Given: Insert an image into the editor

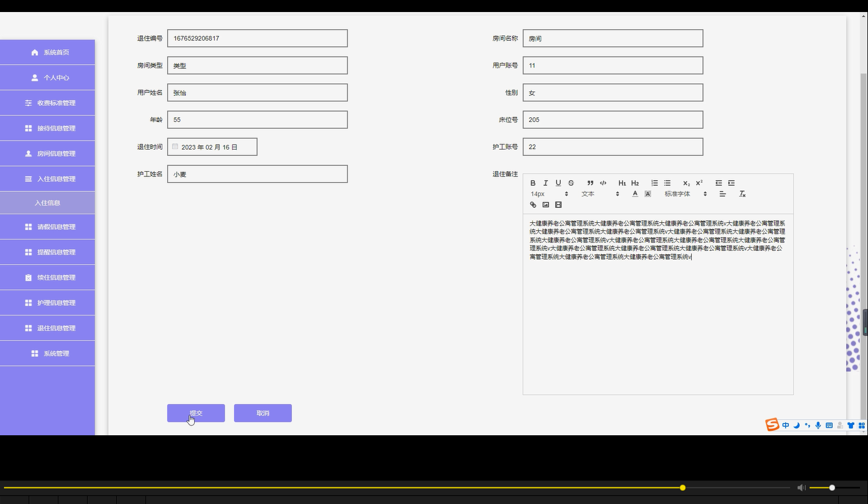Looking at the screenshot, I should (x=546, y=204).
